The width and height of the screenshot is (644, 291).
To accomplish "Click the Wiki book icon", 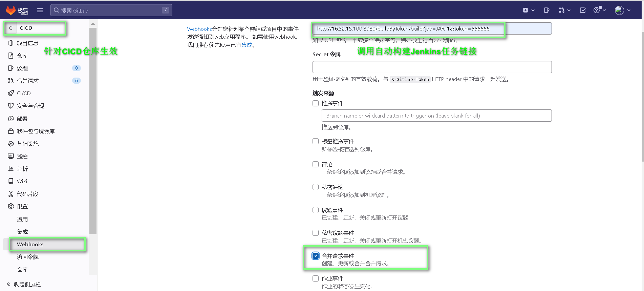I will pyautogui.click(x=11, y=181).
